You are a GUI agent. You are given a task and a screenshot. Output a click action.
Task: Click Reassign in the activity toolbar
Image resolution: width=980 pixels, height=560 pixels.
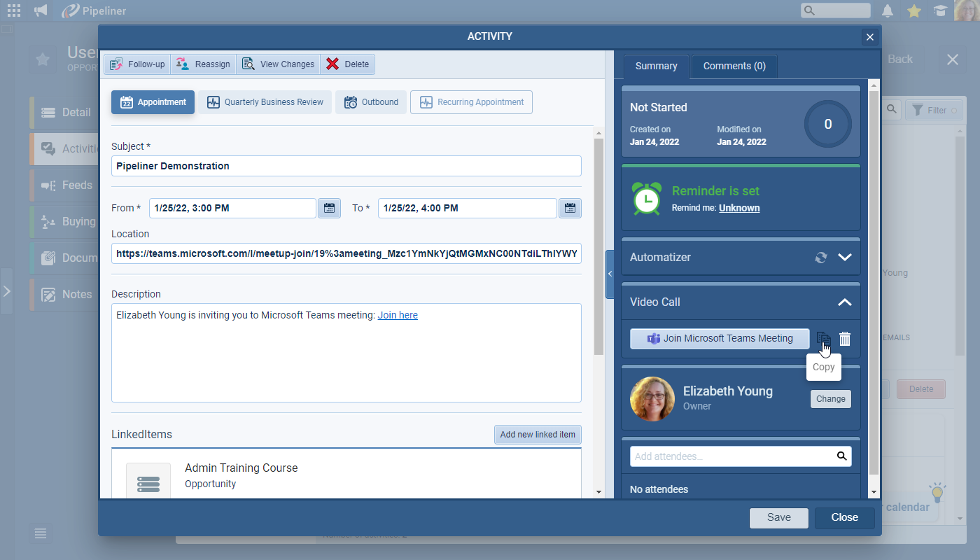[x=203, y=64]
